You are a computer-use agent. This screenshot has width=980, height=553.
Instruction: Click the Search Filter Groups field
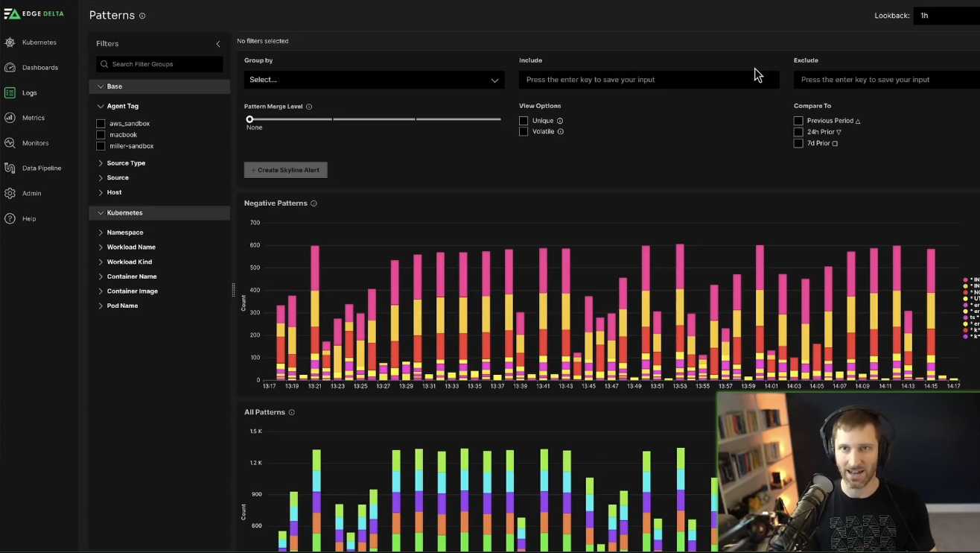click(159, 64)
